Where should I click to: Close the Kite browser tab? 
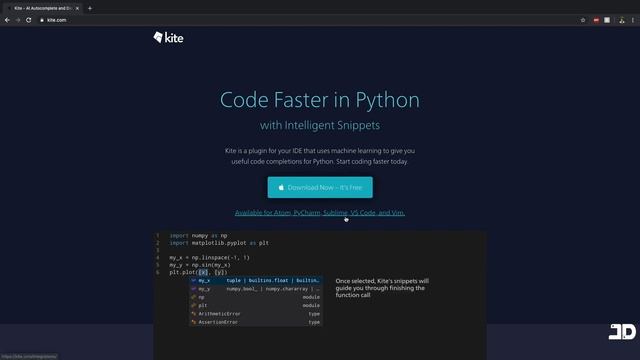77,8
